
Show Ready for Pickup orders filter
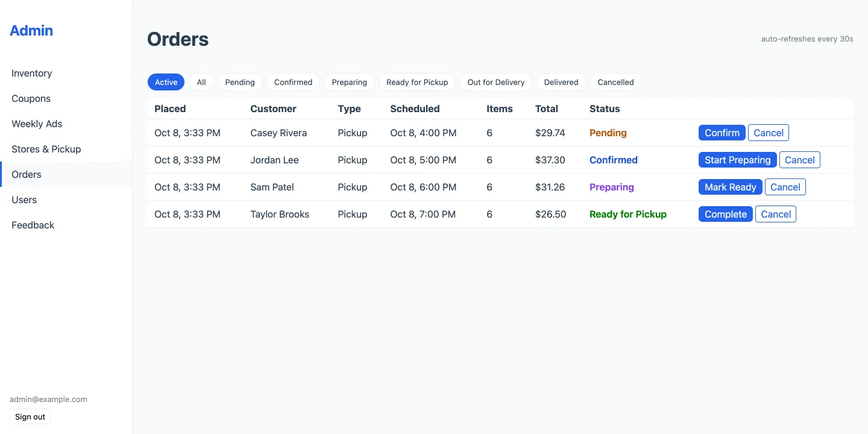coord(417,82)
